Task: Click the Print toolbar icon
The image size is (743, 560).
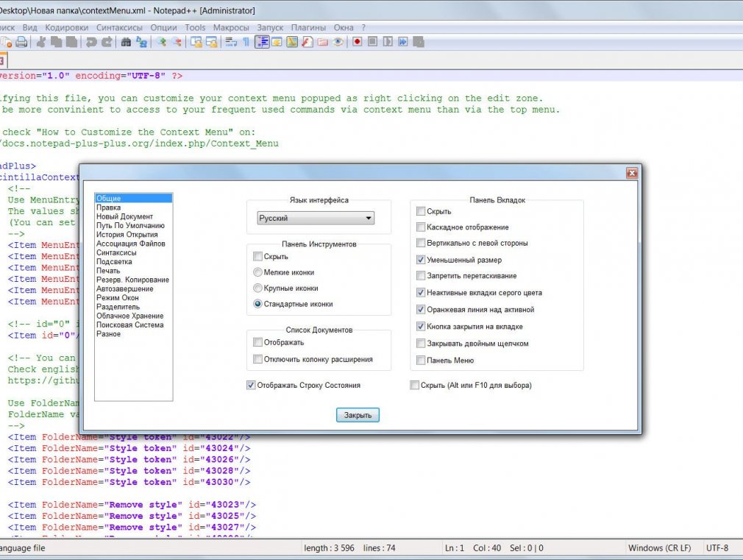Action: pos(21,42)
